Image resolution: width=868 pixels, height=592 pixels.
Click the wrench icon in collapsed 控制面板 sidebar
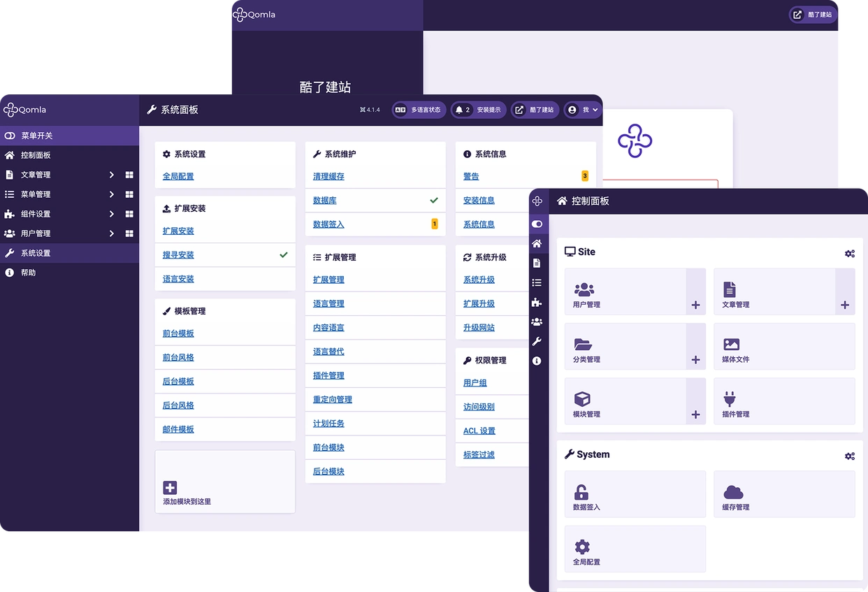coord(537,341)
